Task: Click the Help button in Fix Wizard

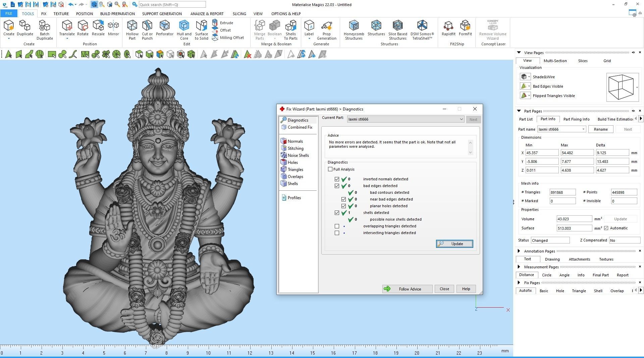Action: click(466, 289)
